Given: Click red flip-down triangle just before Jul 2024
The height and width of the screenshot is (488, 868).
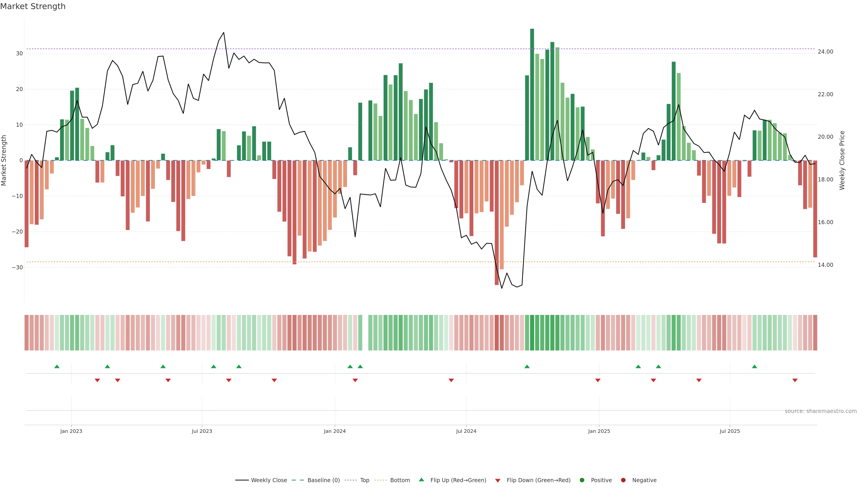Looking at the screenshot, I should [x=451, y=380].
